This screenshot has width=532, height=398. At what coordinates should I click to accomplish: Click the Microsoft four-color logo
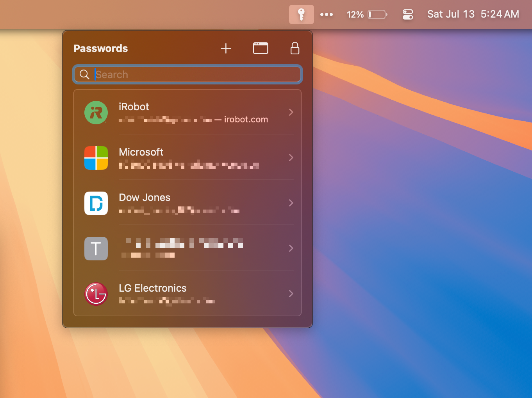pos(96,158)
